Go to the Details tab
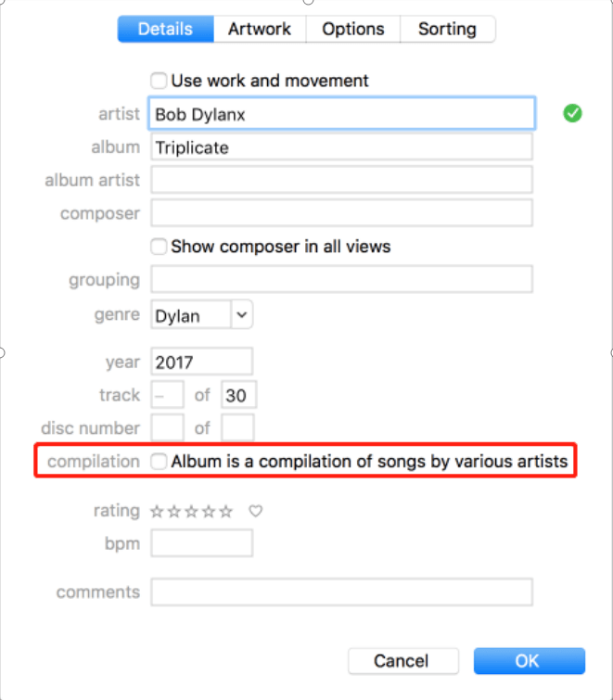 tap(165, 29)
